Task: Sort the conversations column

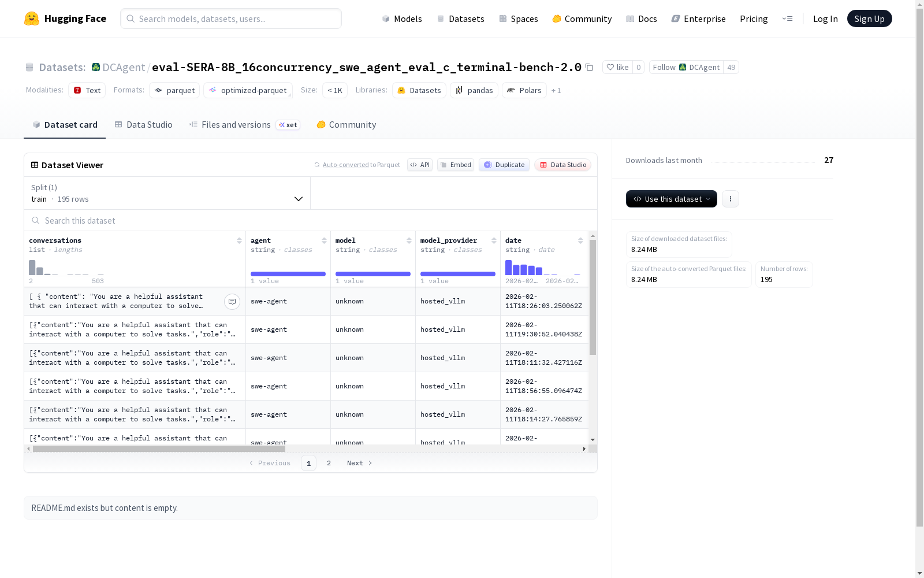Action: point(239,240)
